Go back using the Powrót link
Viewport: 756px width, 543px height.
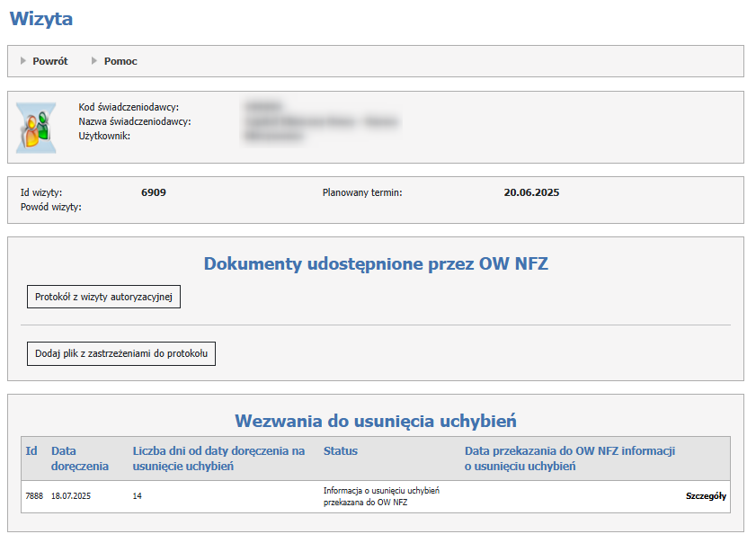(49, 61)
